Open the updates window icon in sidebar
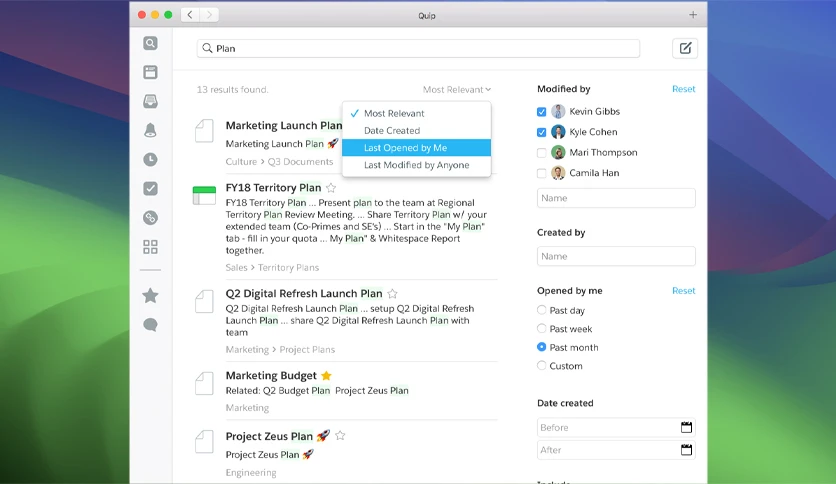 pos(150,72)
